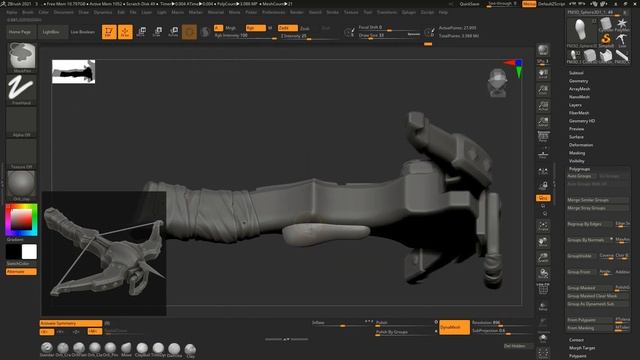
Task: Click the Live Boolean button
Action: click(82, 32)
